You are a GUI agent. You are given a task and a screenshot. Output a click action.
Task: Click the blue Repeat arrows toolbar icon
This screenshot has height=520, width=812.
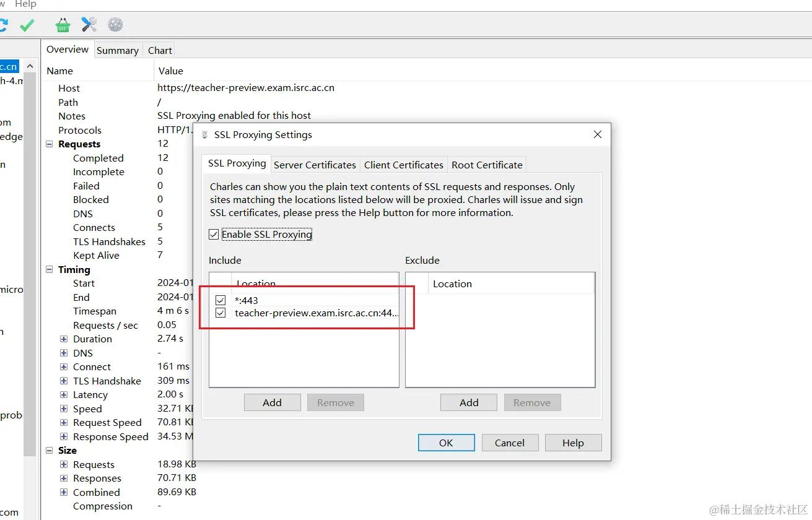click(x=3, y=25)
